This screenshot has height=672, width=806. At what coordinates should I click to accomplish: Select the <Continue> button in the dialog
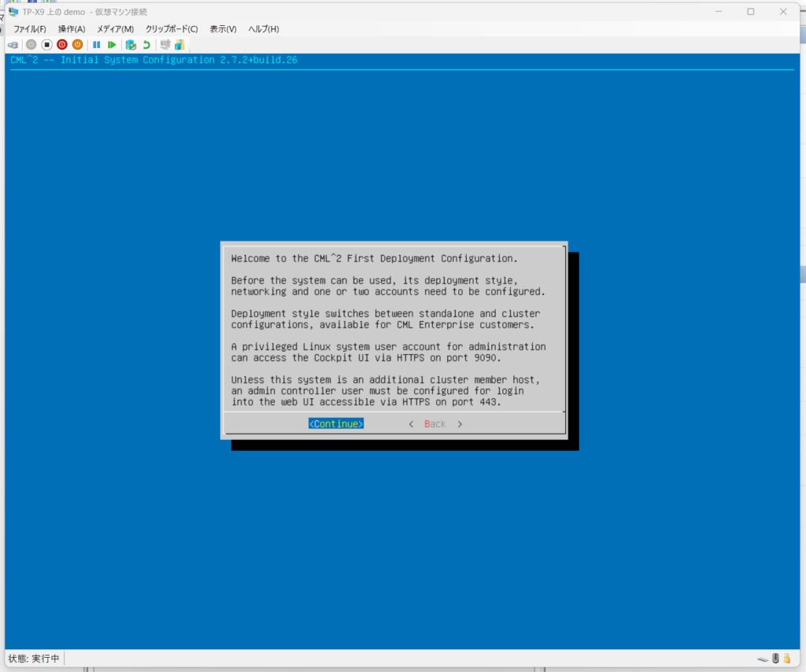tap(336, 424)
